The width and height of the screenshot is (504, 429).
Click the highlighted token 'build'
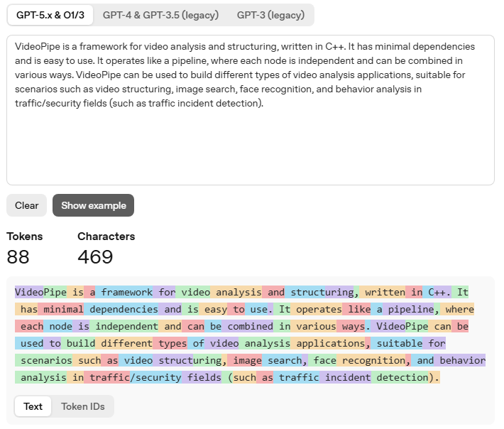coord(78,343)
